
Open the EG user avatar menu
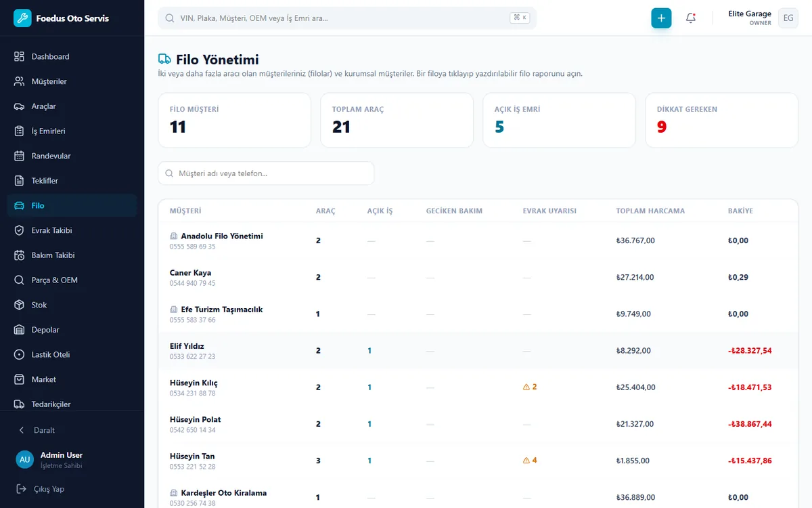pyautogui.click(x=788, y=18)
